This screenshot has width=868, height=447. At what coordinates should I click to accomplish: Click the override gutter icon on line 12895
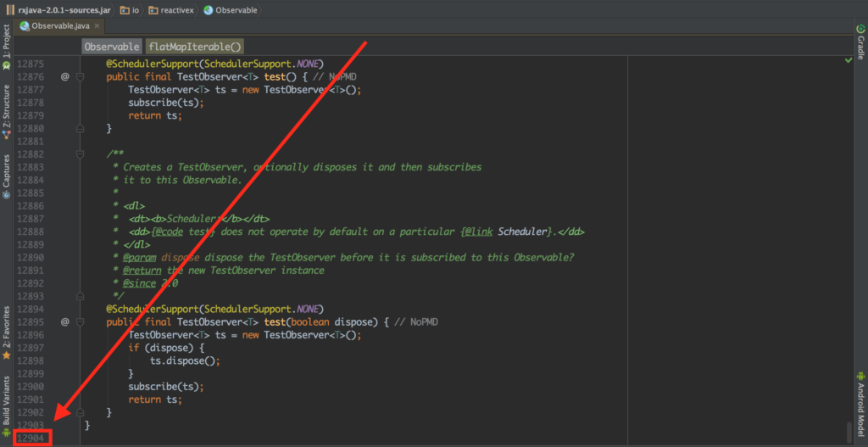point(64,321)
